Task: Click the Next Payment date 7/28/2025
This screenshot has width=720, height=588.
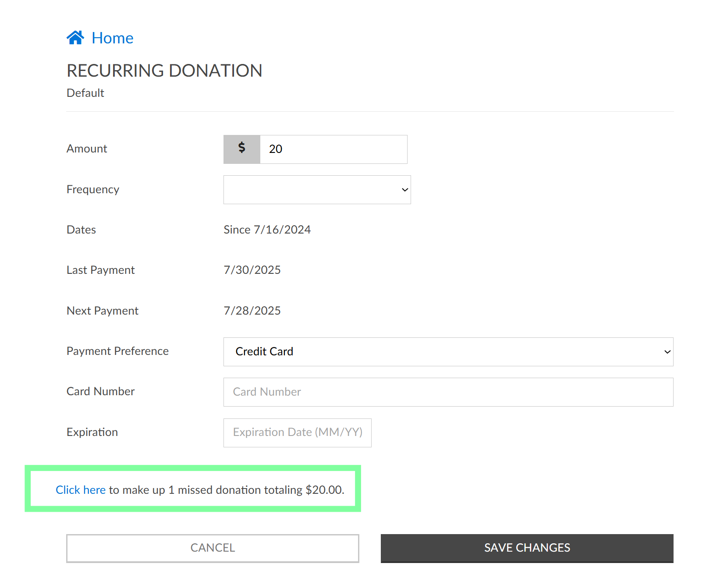Action: 252,311
